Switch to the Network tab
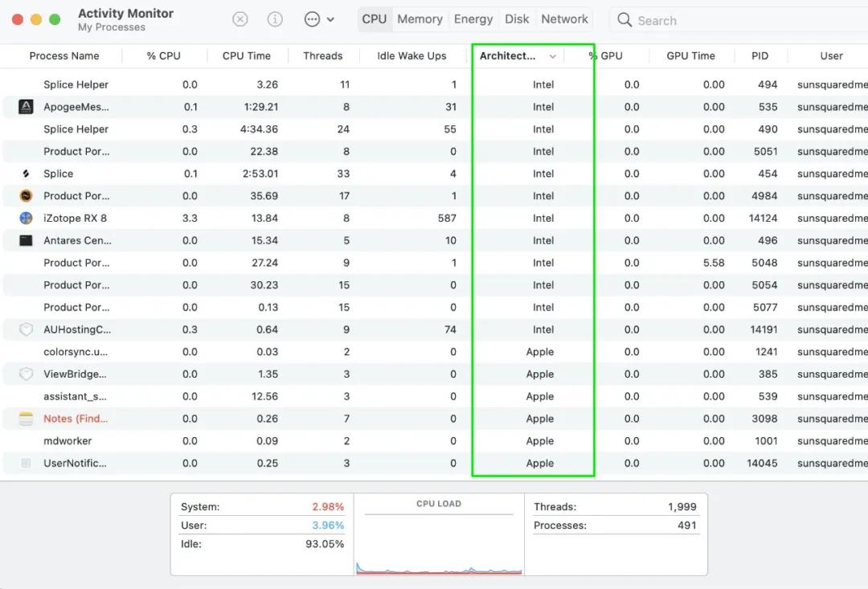Image resolution: width=868 pixels, height=589 pixels. [x=565, y=18]
